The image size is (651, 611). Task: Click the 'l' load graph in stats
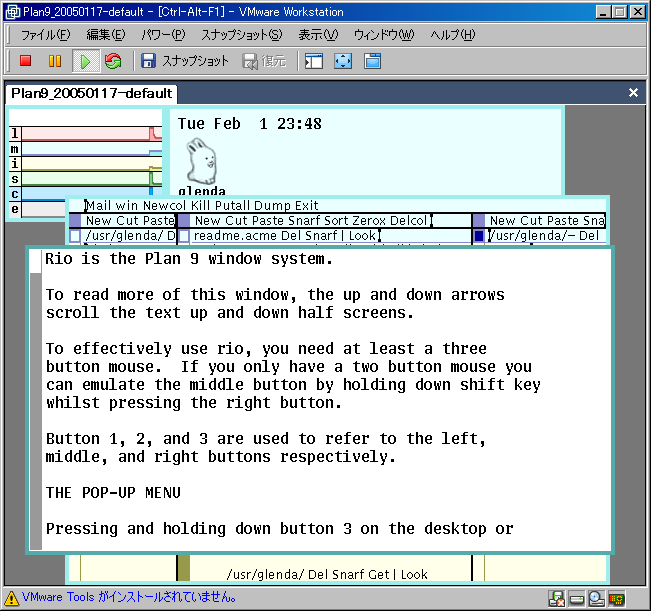tap(92, 134)
